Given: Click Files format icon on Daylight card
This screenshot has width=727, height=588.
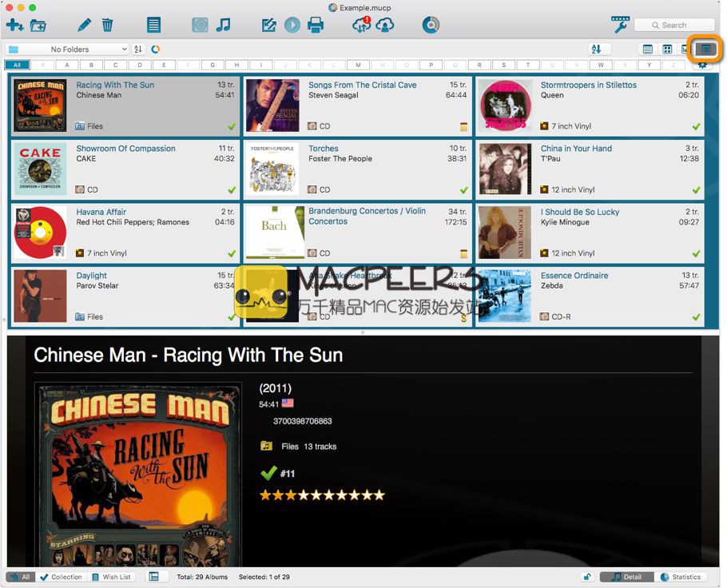Looking at the screenshot, I should (80, 316).
